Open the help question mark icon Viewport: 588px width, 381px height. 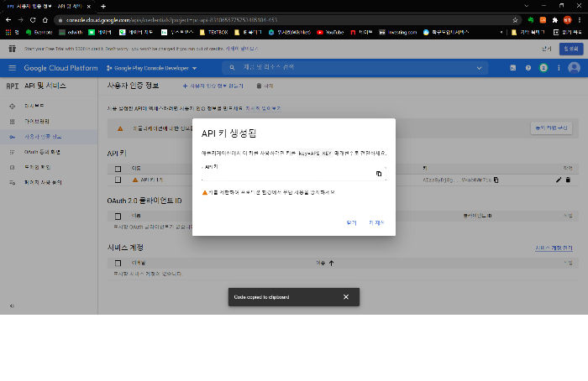tap(528, 68)
